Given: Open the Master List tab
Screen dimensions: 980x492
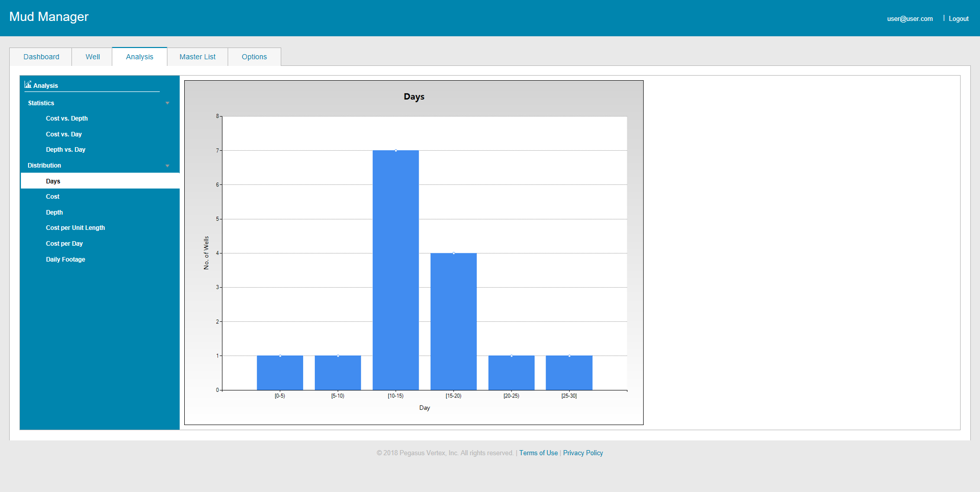Looking at the screenshot, I should [x=198, y=57].
